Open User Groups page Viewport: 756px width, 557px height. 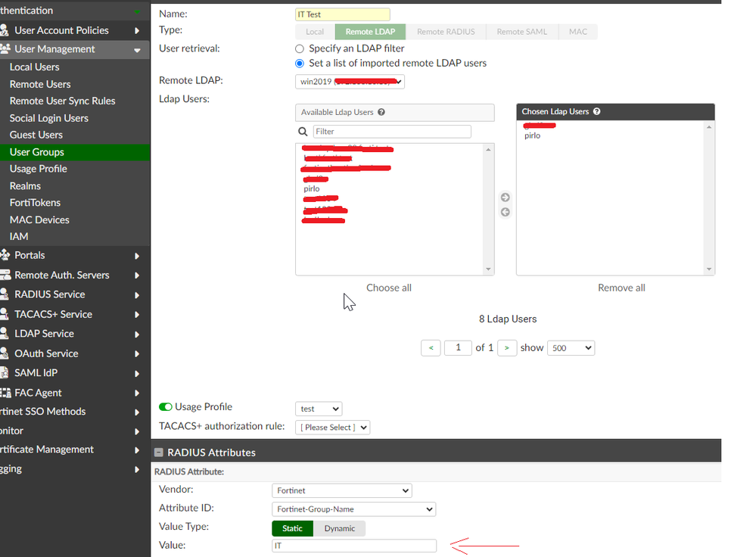coord(75,152)
